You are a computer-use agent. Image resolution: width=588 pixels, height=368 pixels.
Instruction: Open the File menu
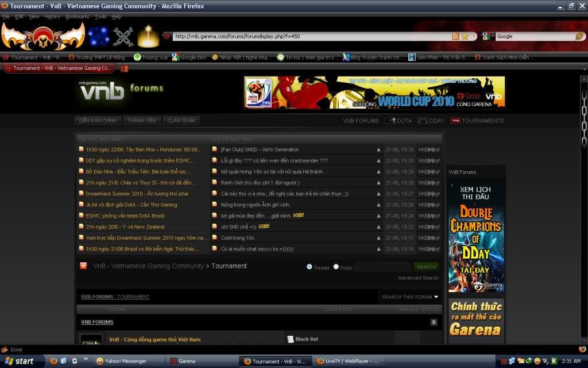tap(6, 17)
